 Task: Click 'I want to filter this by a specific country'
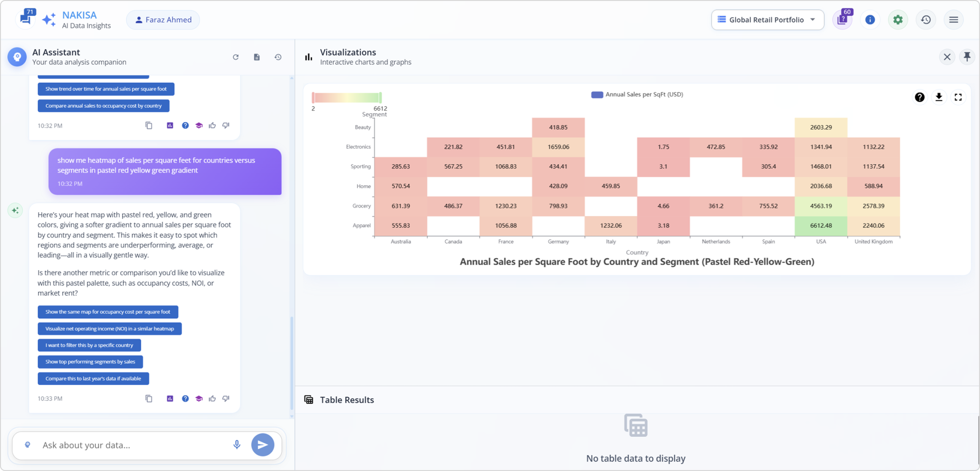[x=89, y=345]
